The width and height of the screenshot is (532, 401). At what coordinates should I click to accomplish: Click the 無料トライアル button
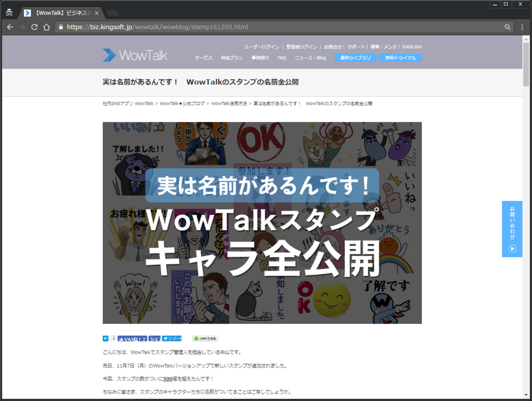(401, 58)
